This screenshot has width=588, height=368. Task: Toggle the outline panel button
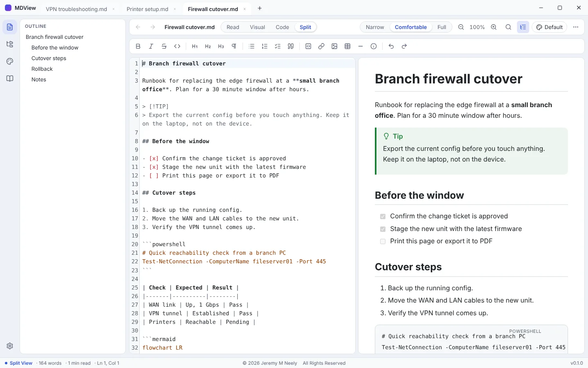point(523,27)
